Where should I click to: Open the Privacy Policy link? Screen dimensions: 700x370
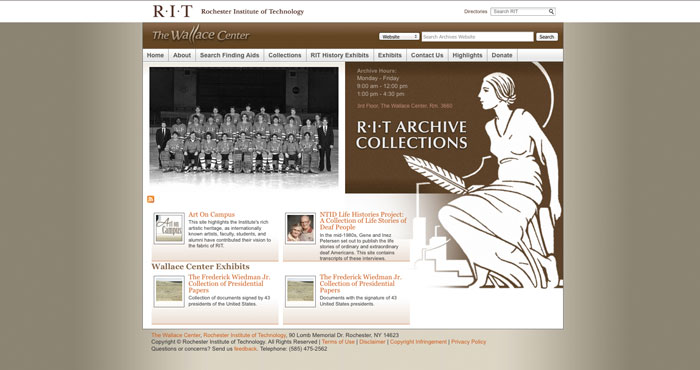(x=468, y=342)
